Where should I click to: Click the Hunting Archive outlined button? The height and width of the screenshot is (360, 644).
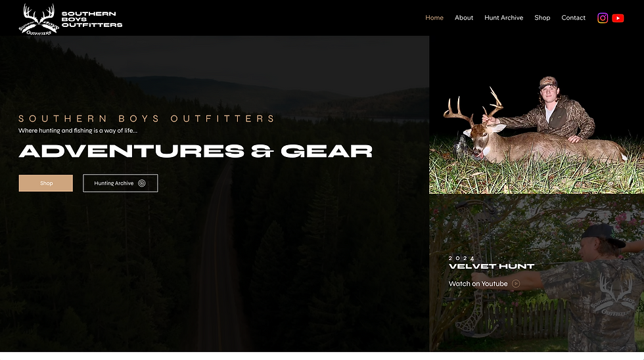[x=120, y=183]
